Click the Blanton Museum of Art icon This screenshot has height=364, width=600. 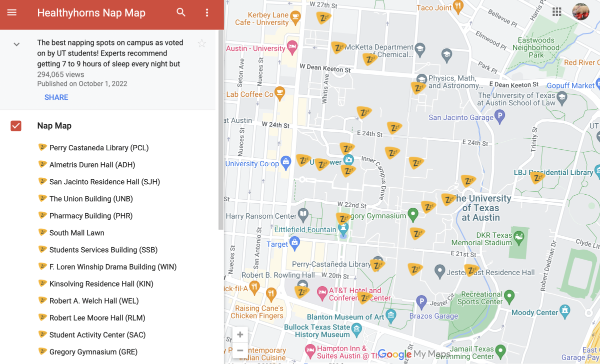391,315
